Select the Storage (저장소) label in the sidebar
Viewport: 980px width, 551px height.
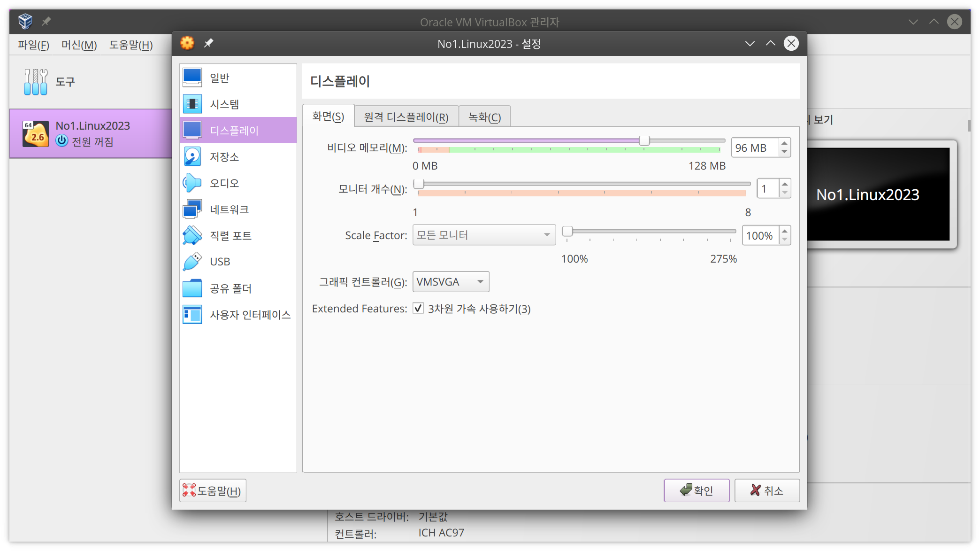pos(224,157)
